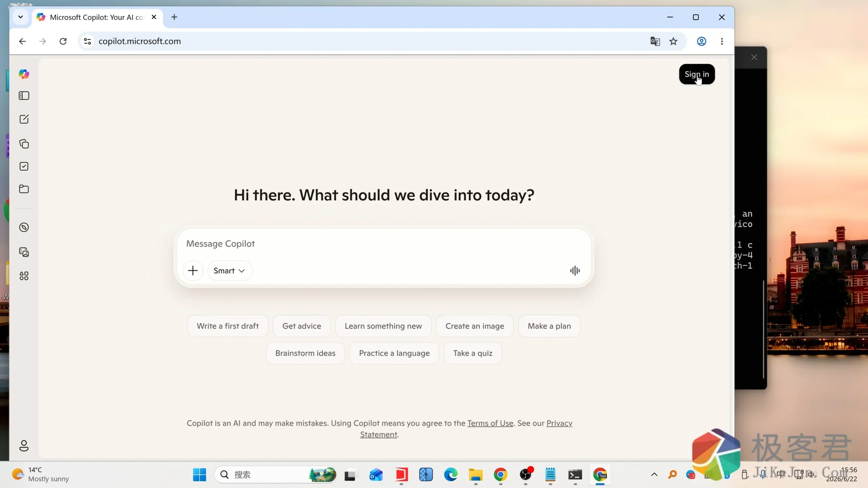The image size is (868, 488).
Task: Open the checklist tasks icon in sidebar
Action: (24, 166)
